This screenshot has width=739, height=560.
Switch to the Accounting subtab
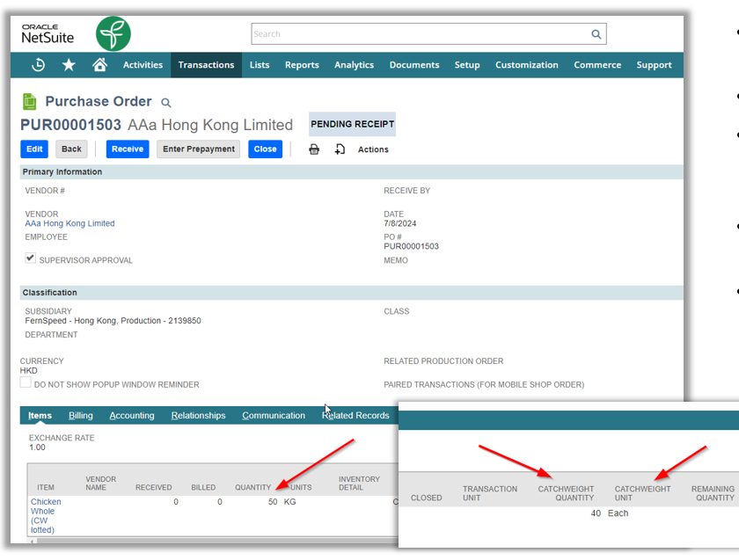click(132, 416)
